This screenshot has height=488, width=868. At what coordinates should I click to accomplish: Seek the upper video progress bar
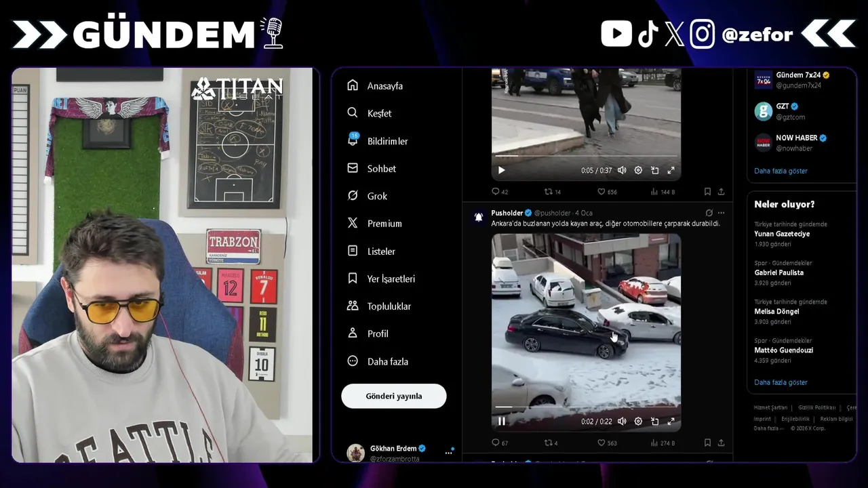coord(586,156)
